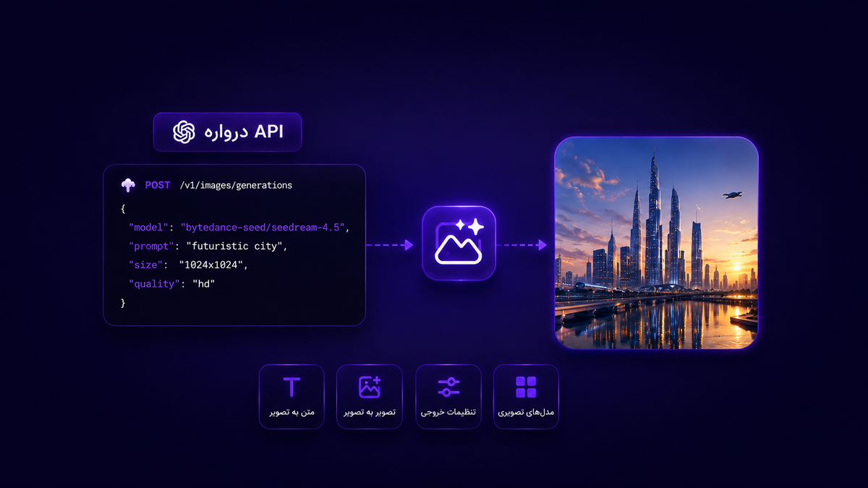This screenshot has width=868, height=488.
Task: Click the "model" key in the JSON
Action: pos(148,227)
